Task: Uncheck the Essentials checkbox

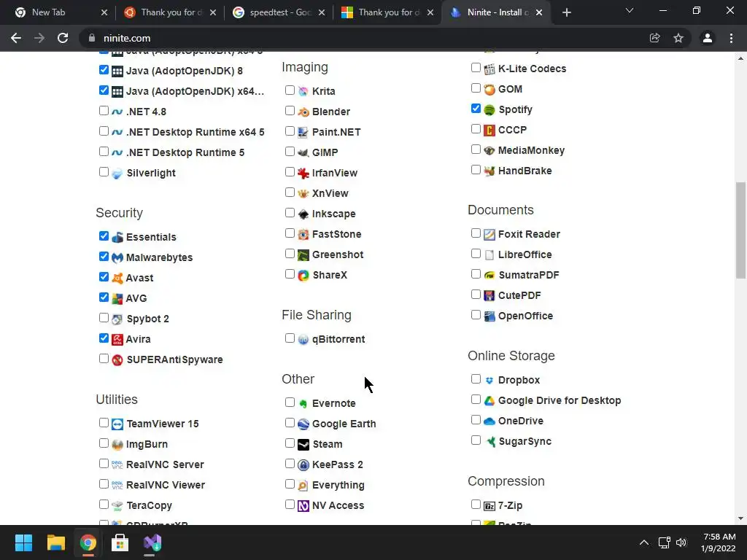Action: click(104, 236)
